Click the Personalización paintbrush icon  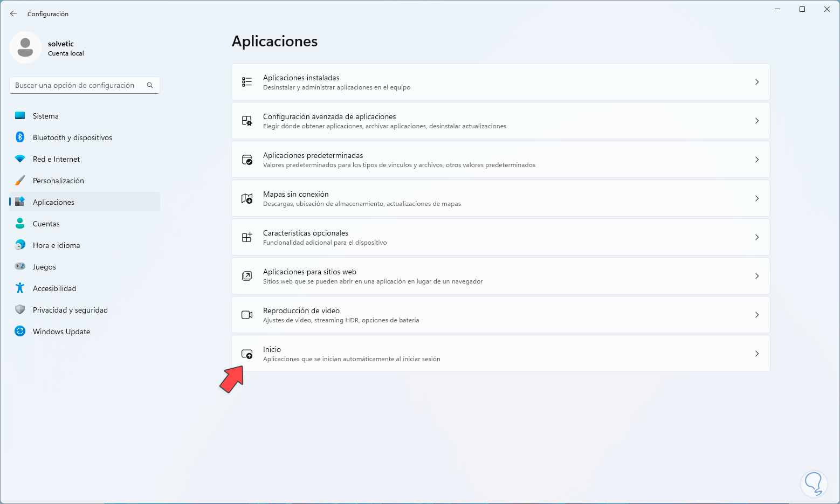tap(20, 181)
